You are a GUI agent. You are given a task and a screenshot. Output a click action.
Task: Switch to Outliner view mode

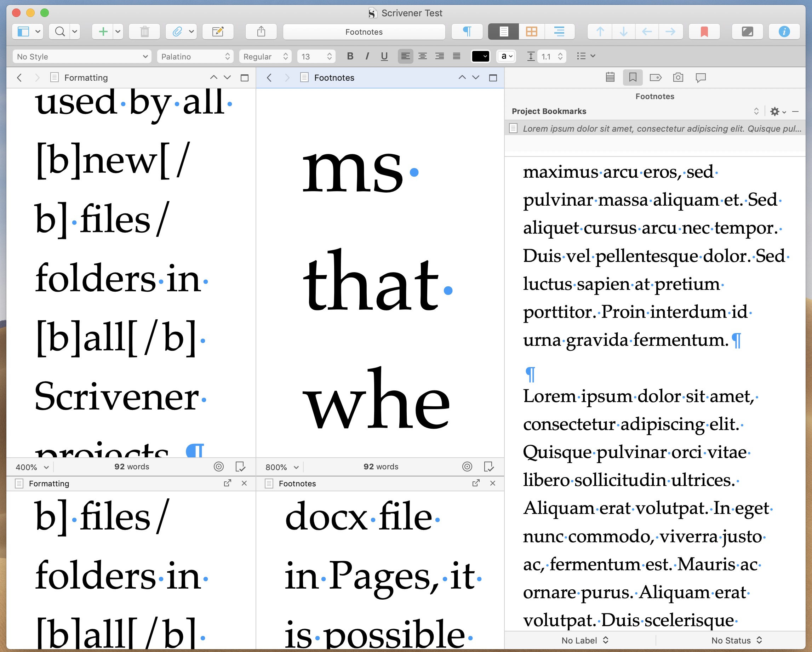tap(559, 32)
